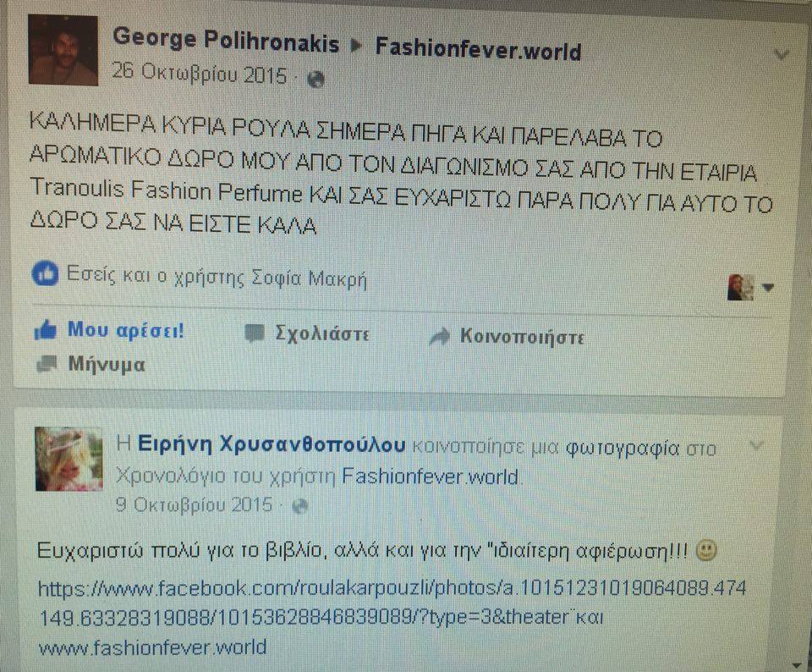This screenshot has width=812, height=672.
Task: Open Ειρήνη Χρυσανθοπούλου profile name link
Action: pos(272,445)
